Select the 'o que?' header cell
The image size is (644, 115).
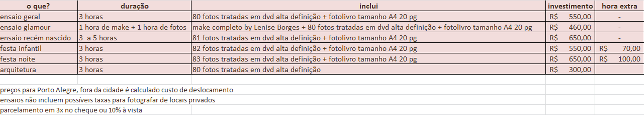[39, 6]
